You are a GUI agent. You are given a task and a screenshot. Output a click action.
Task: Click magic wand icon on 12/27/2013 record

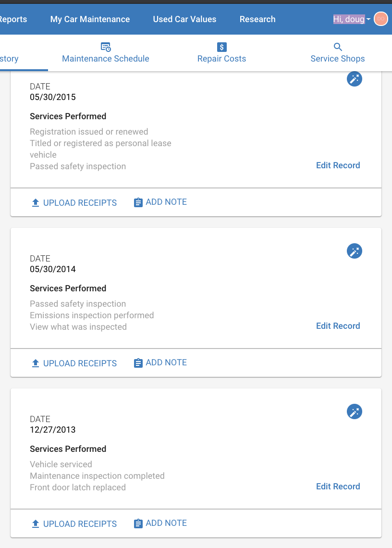click(x=354, y=411)
